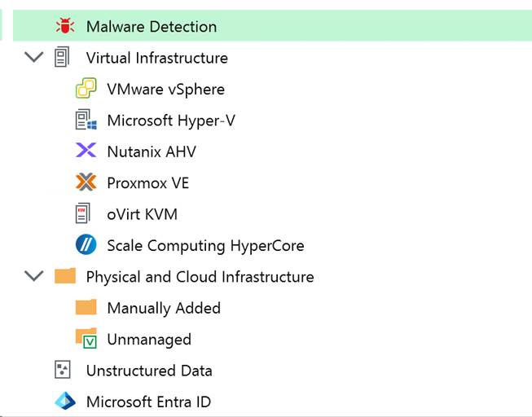Image resolution: width=532 pixels, height=417 pixels.
Task: Click the Unstructured Data icon
Action: [64, 371]
